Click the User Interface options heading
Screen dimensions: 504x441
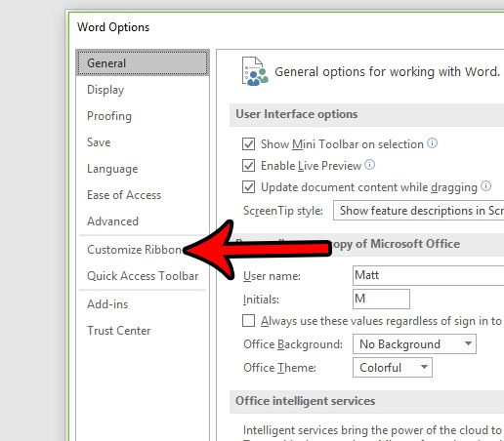(x=297, y=114)
